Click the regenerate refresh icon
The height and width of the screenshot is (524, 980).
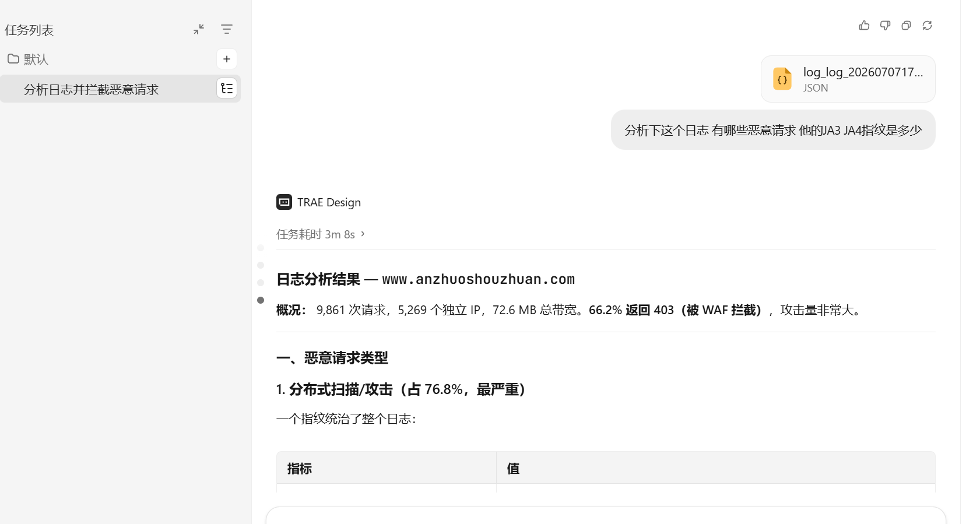(927, 25)
